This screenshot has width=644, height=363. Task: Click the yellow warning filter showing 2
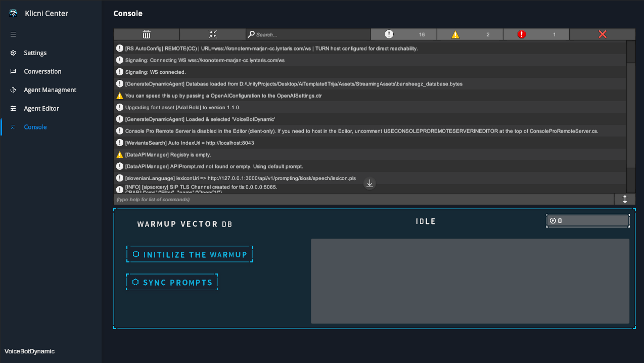click(x=470, y=34)
